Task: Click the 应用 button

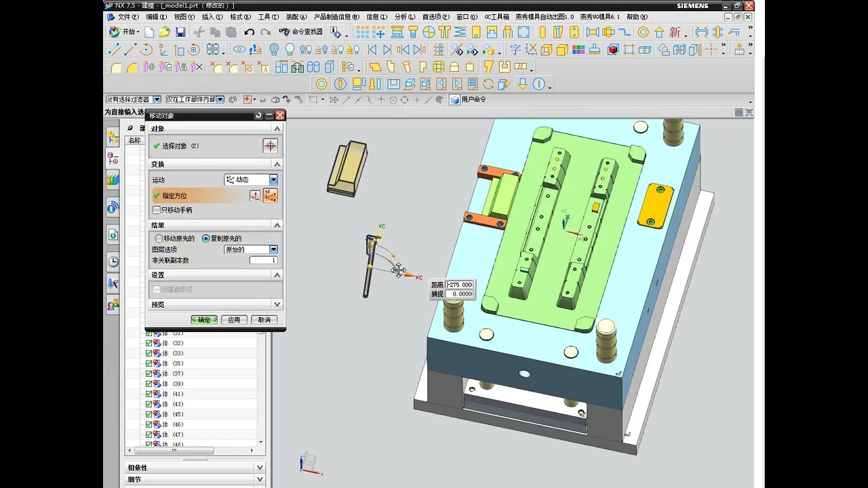Action: (234, 320)
